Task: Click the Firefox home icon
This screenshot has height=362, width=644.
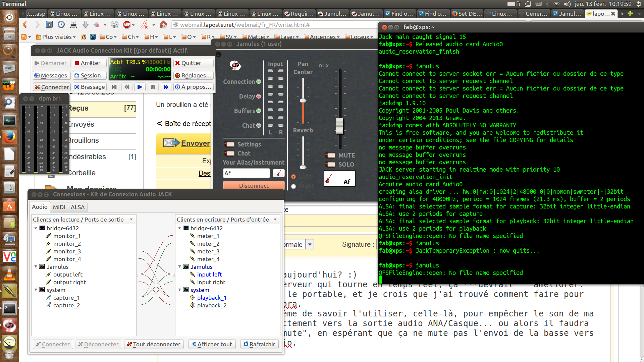Action: (163, 24)
